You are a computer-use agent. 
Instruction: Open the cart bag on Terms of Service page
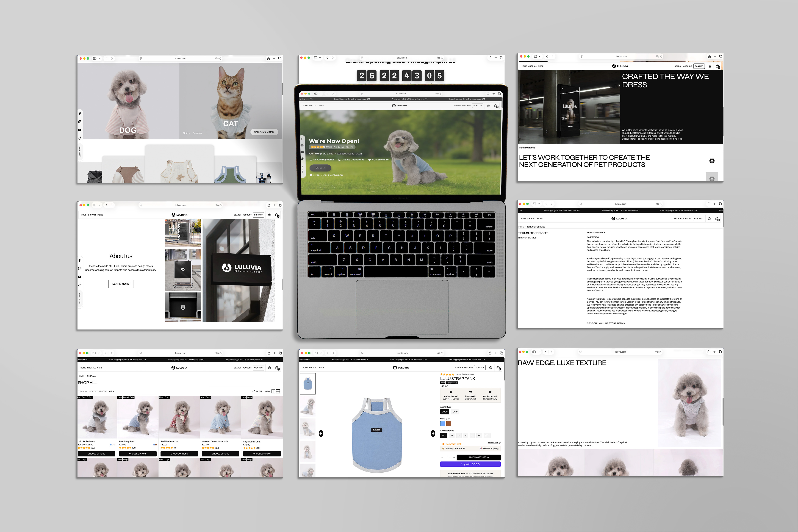[x=717, y=218]
